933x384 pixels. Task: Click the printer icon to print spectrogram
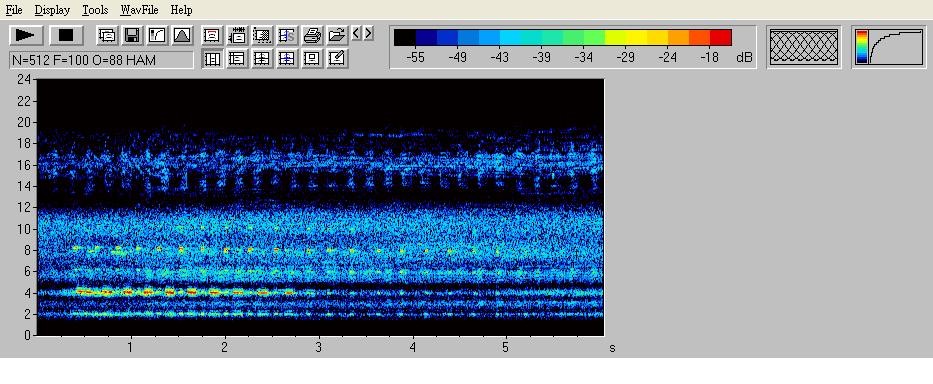[x=312, y=35]
